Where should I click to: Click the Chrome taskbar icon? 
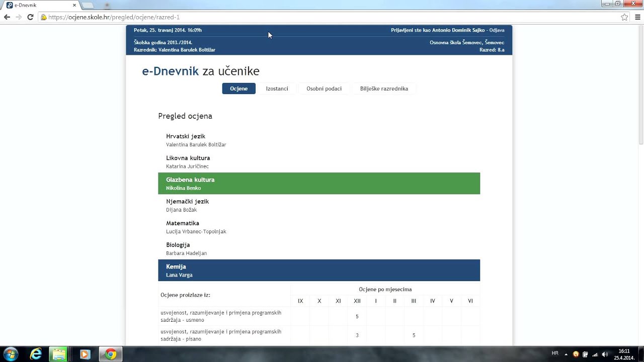(111, 354)
